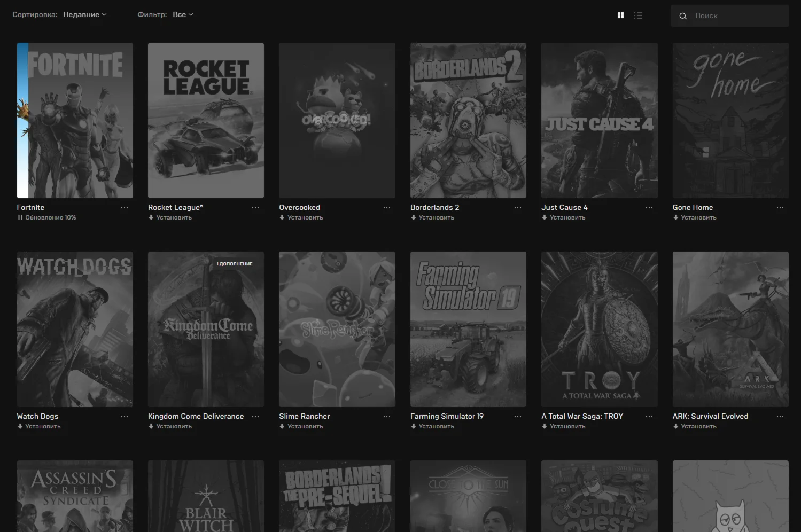
Task: Click the Borderlands 2 game title text
Action: click(434, 207)
